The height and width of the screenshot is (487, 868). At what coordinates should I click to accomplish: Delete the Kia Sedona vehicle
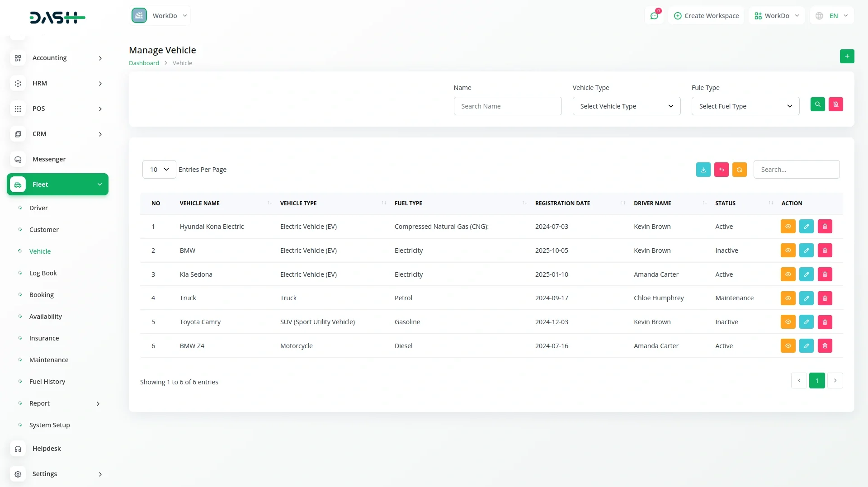tap(825, 274)
